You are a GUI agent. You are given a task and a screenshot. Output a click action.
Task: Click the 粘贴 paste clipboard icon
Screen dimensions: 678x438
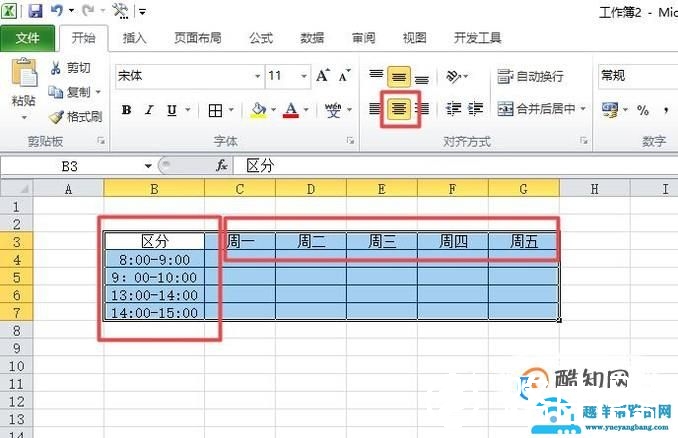[x=24, y=72]
